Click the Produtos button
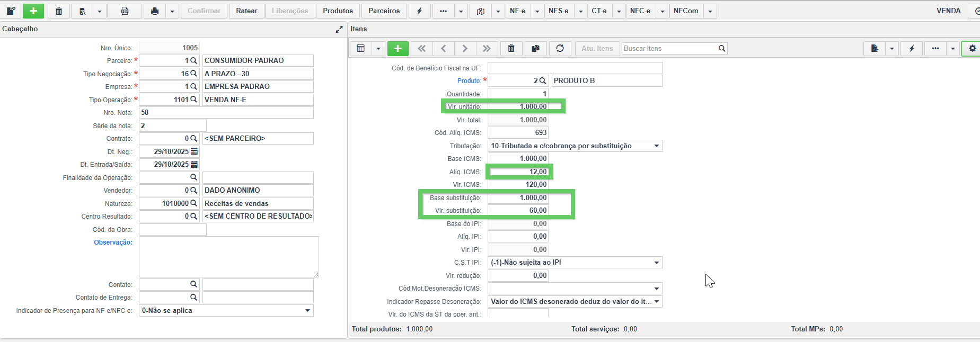 [338, 11]
